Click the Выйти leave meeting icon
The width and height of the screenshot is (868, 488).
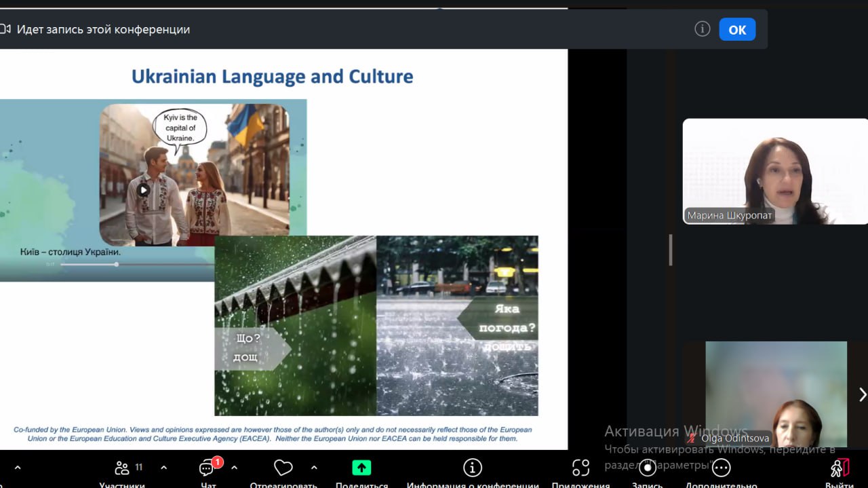pyautogui.click(x=840, y=468)
